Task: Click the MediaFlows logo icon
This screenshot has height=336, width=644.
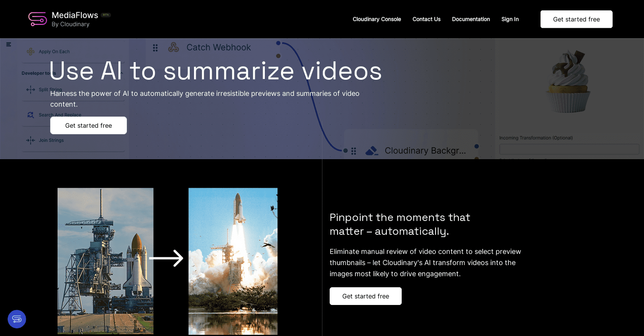Action: [x=37, y=19]
